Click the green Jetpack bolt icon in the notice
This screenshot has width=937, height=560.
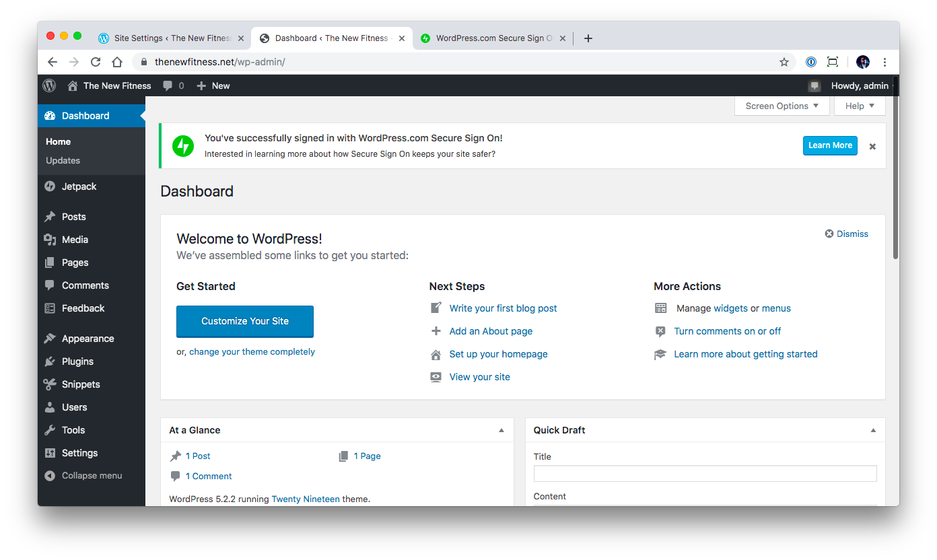pos(183,146)
